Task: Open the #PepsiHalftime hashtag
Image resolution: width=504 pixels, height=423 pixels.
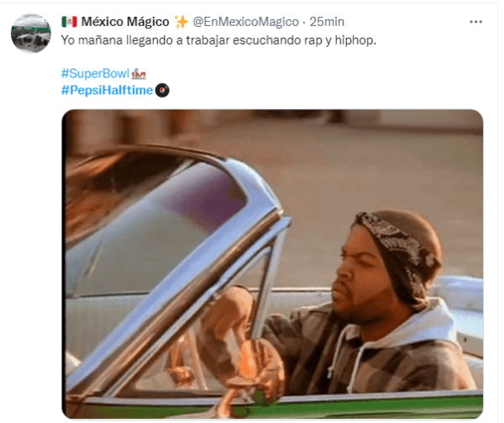Action: 107,90
